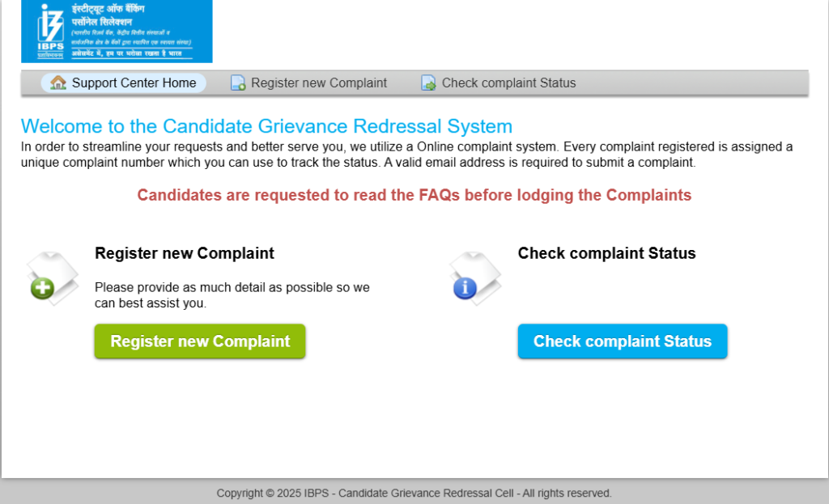
Task: Click the 'Please provide as much detail' description
Action: click(x=232, y=295)
